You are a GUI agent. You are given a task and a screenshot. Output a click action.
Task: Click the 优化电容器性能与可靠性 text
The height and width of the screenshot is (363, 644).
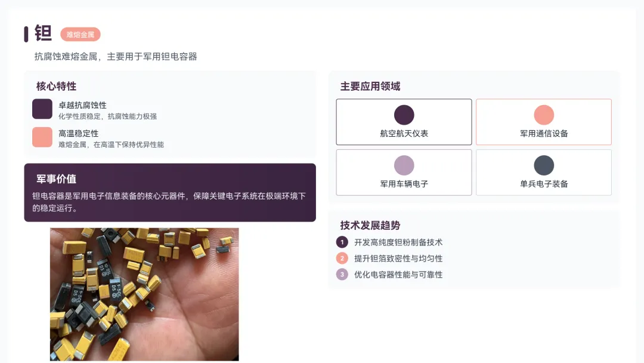point(398,275)
